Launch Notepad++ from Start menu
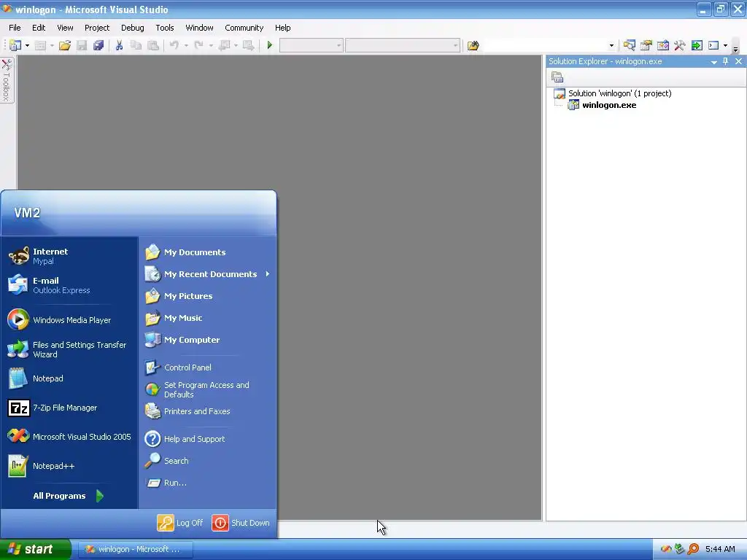 69,466
